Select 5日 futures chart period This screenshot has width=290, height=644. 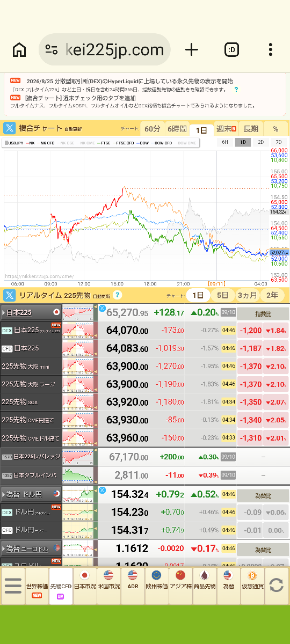[222, 295]
